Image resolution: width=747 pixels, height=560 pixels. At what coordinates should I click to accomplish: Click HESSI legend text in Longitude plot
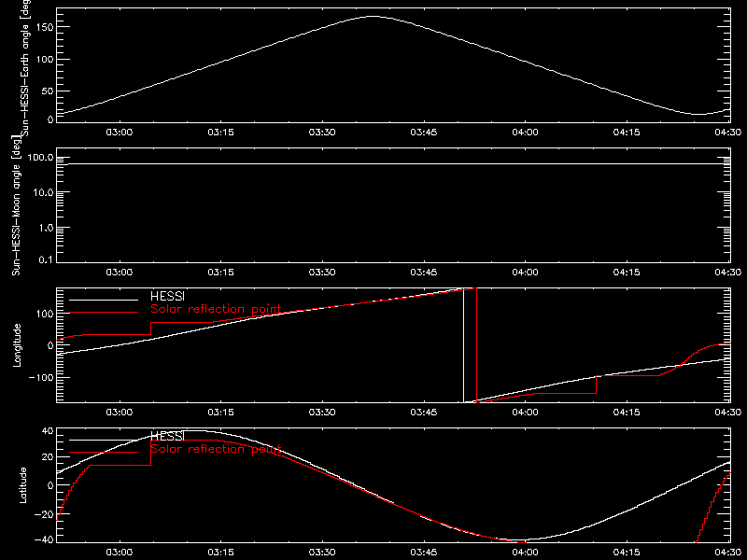pyautogui.click(x=167, y=297)
